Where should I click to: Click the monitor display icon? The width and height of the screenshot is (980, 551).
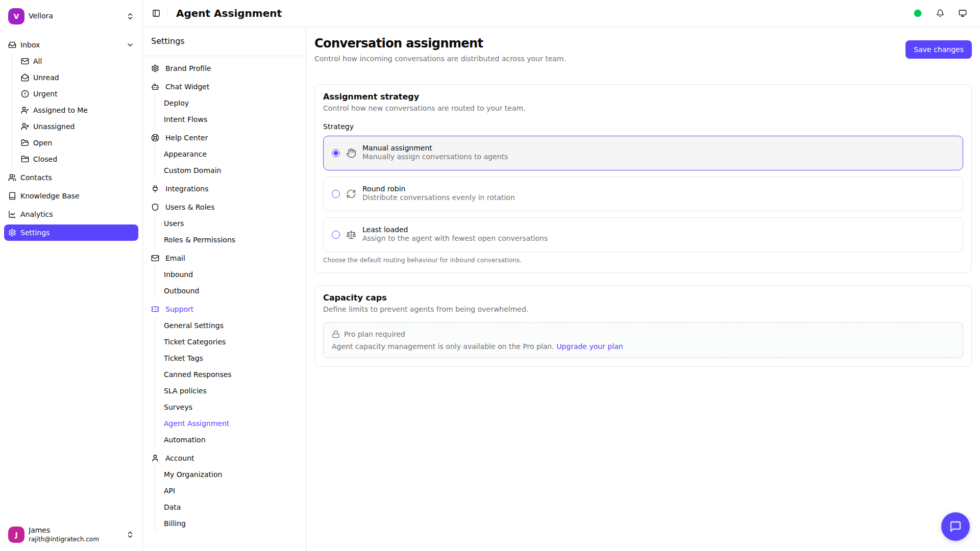point(963,13)
